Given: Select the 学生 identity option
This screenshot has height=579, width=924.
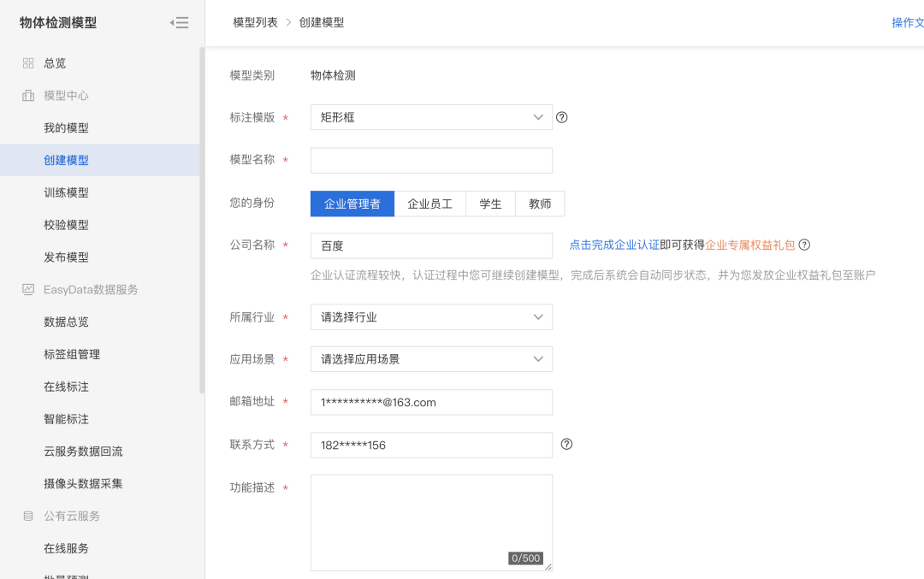Looking at the screenshot, I should (x=490, y=203).
